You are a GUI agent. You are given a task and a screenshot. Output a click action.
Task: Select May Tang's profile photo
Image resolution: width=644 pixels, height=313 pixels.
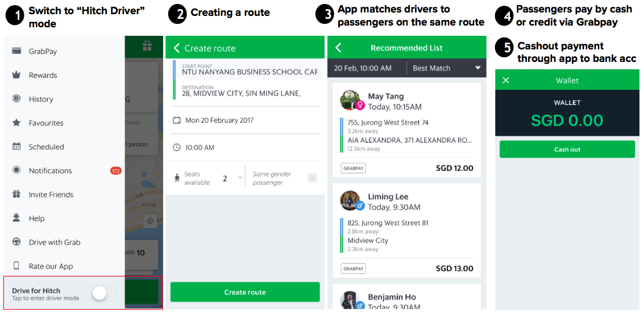tap(350, 101)
